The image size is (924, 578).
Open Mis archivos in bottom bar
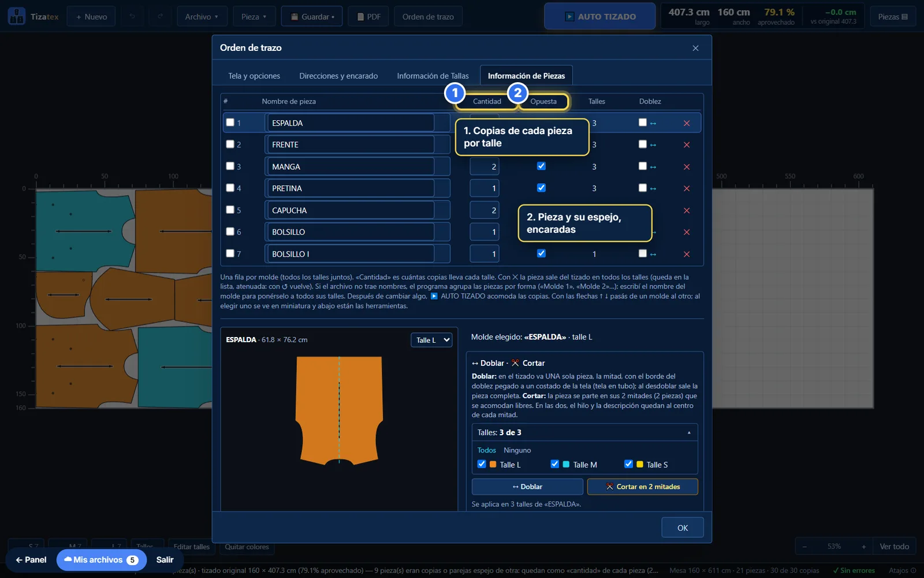[x=101, y=560]
